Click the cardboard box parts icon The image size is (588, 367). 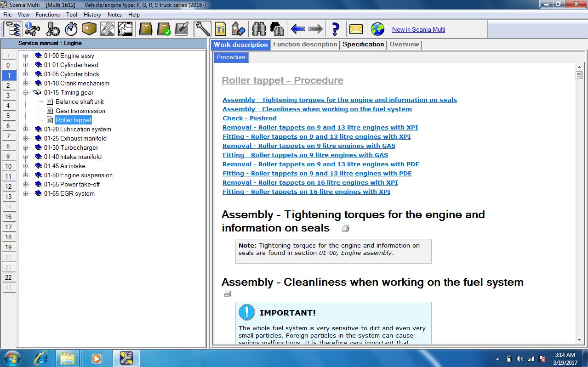pyautogui.click(x=89, y=29)
